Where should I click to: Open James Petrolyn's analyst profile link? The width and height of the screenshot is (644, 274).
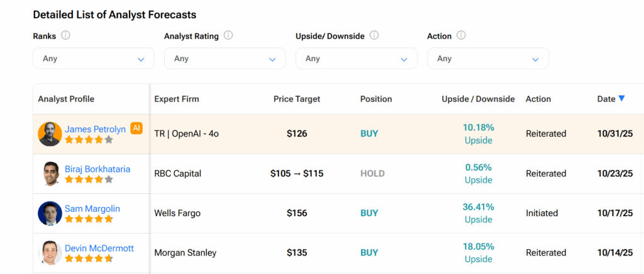(x=95, y=129)
